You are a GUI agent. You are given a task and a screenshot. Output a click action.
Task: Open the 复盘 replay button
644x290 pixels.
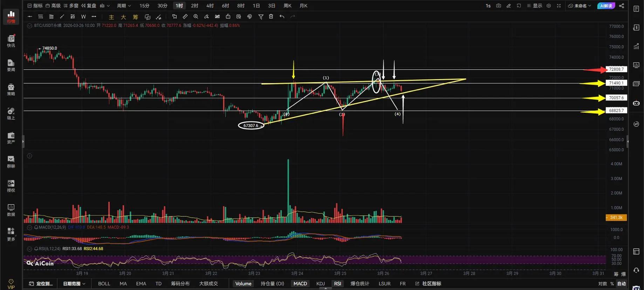[89, 6]
